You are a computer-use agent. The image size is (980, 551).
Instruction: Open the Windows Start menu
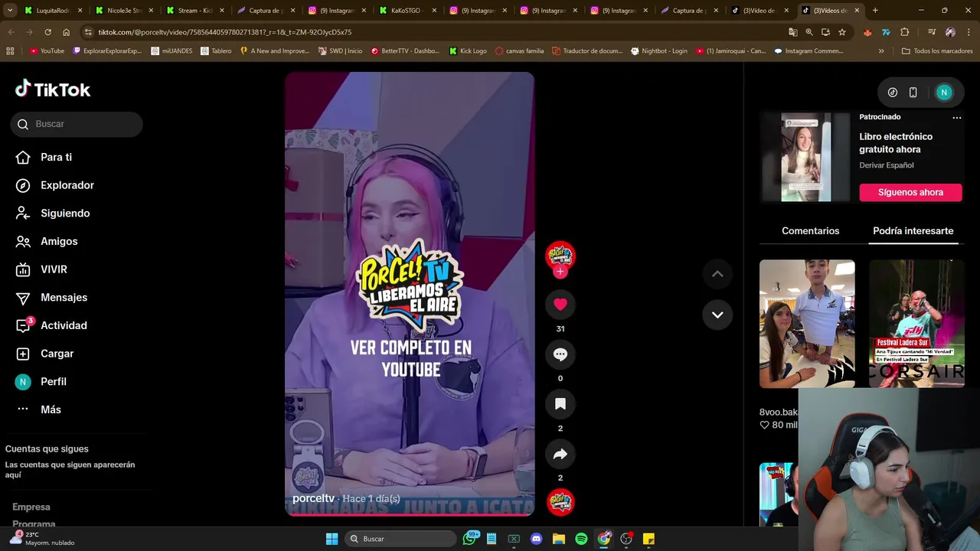332,539
